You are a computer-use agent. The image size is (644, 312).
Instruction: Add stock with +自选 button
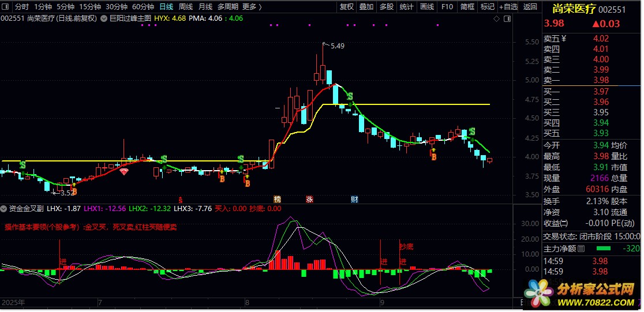508,6
